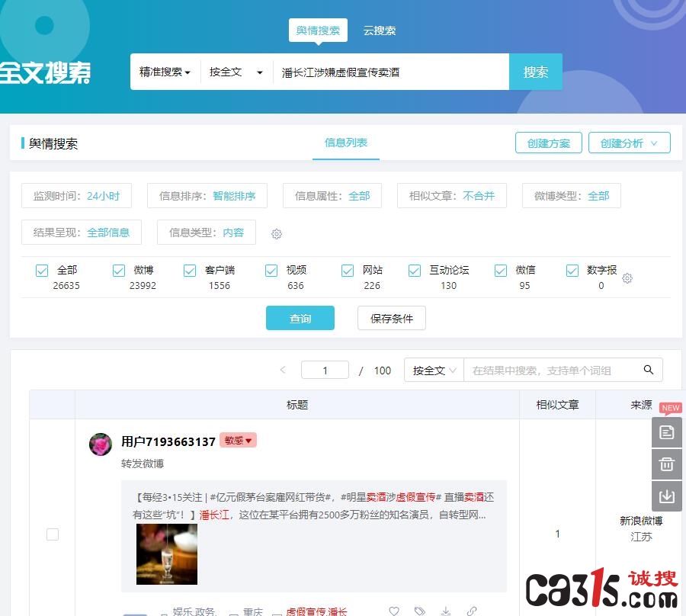Image resolution: width=686 pixels, height=616 pixels.
Task: Open the post text mentioning 潘长江
Action: (313, 505)
